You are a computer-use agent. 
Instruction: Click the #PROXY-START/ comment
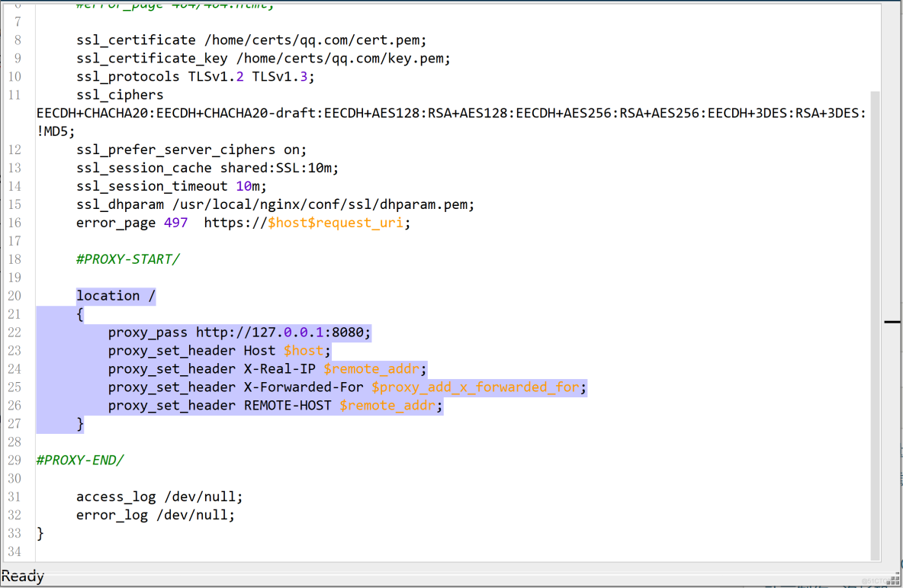(128, 260)
